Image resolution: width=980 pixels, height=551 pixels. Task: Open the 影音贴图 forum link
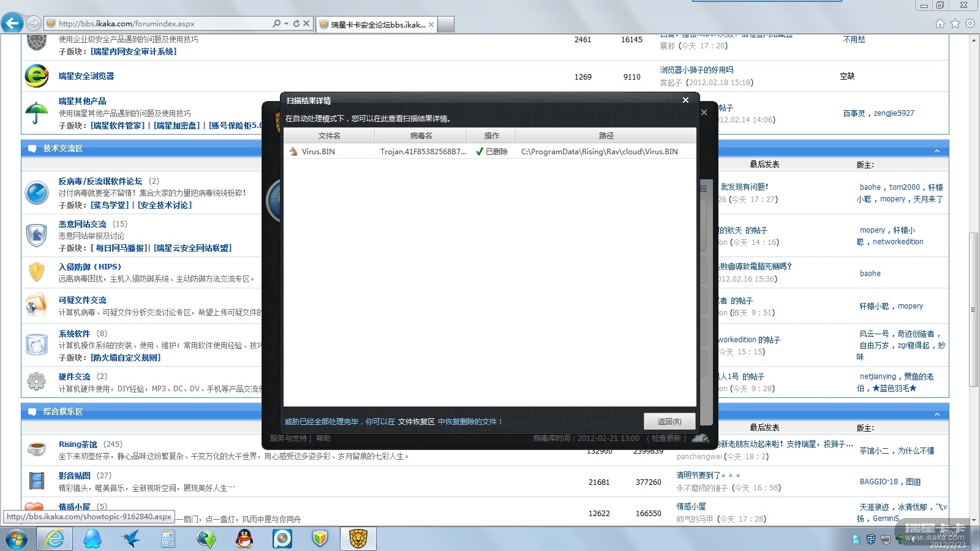75,476
